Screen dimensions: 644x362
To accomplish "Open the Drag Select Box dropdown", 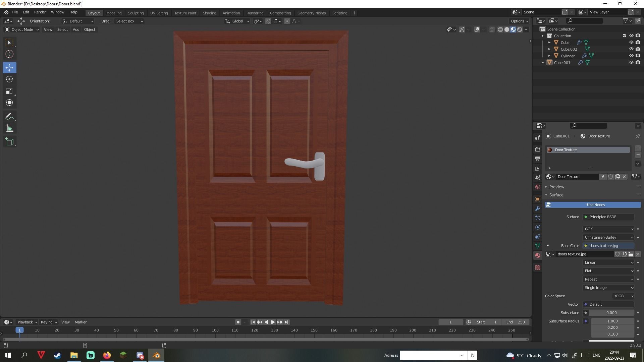I will pyautogui.click(x=129, y=21).
